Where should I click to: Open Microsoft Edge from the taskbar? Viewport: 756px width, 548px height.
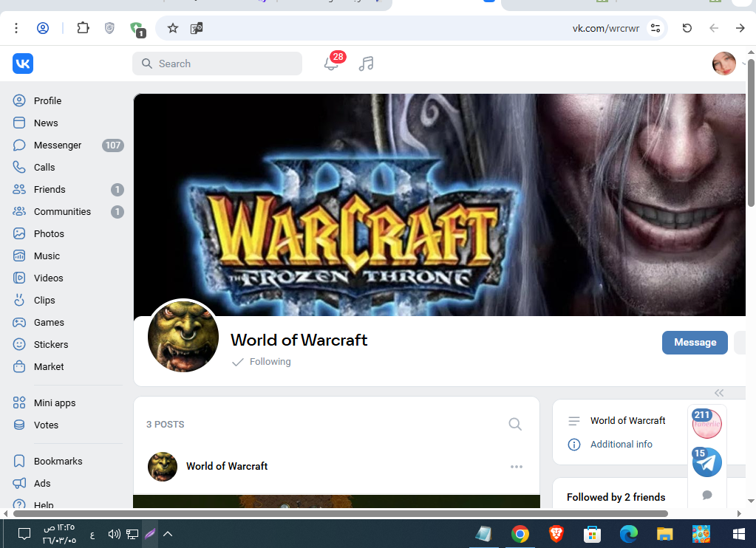click(628, 534)
